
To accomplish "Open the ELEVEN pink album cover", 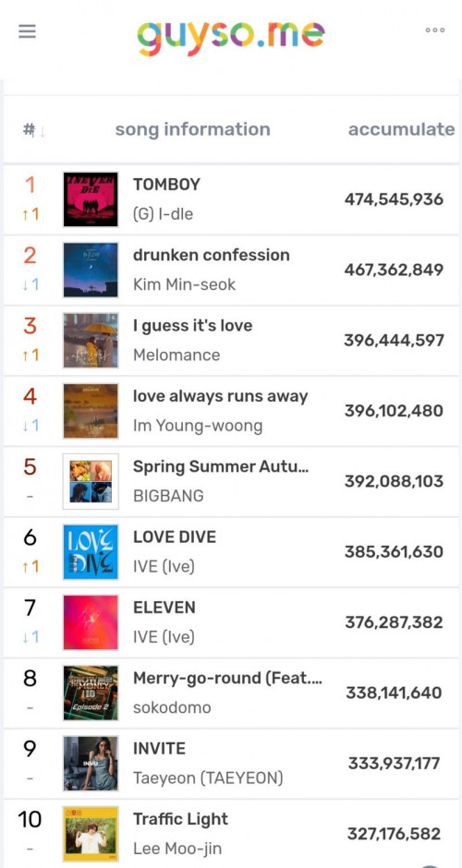I will click(x=91, y=622).
